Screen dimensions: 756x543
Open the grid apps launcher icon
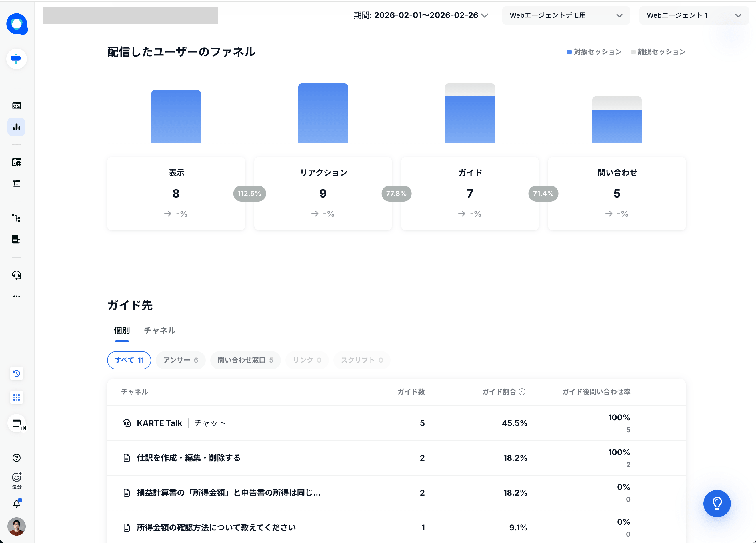16,397
